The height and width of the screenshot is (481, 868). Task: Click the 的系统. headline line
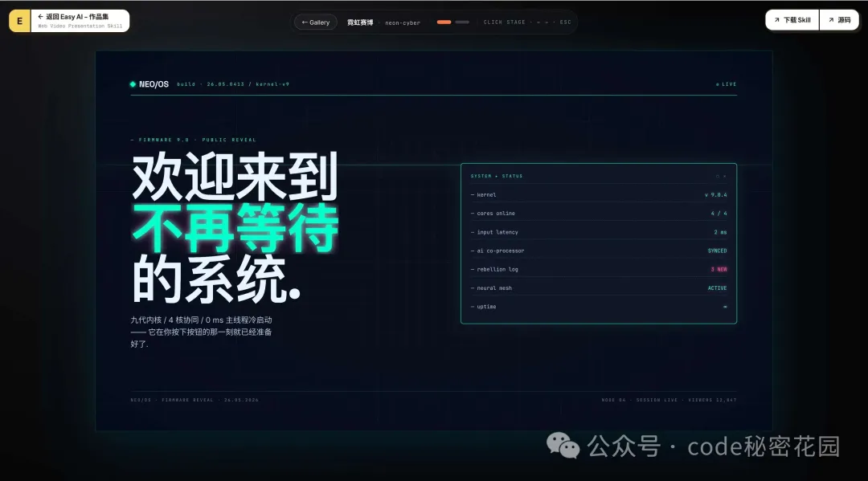pos(216,279)
